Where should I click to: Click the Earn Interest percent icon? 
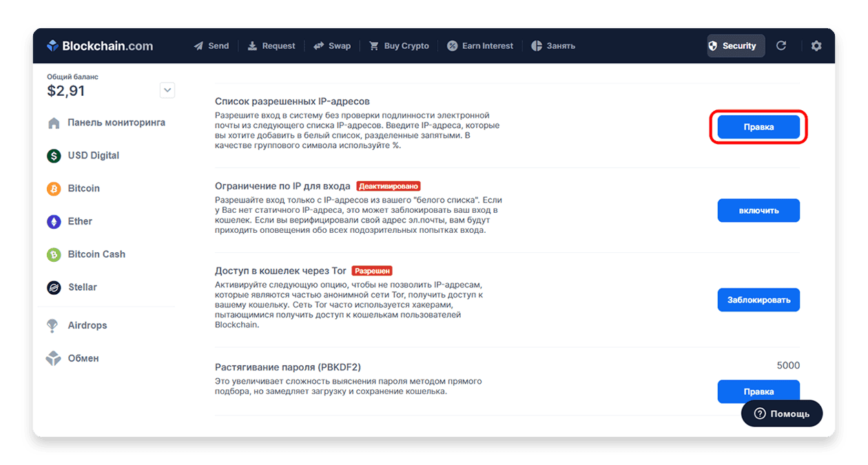452,46
